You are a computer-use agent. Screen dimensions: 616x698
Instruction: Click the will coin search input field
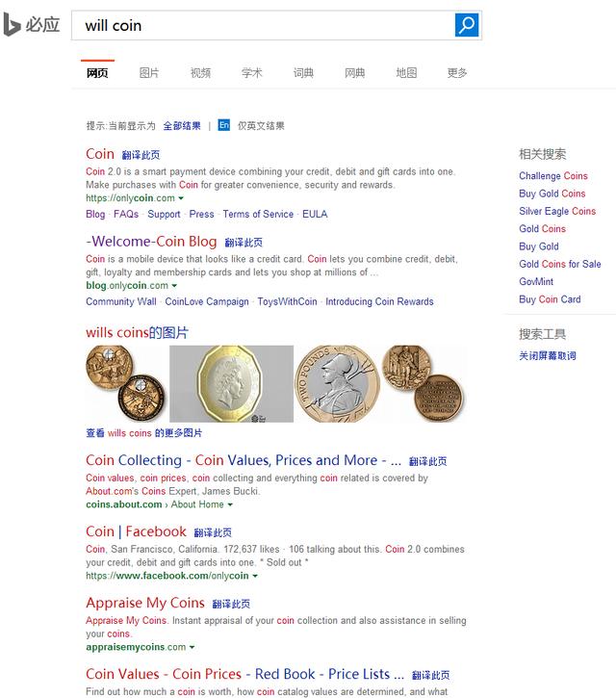(264, 25)
